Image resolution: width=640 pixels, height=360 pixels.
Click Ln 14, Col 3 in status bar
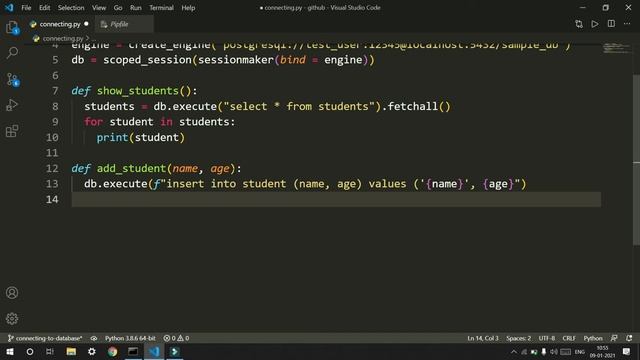pos(483,338)
